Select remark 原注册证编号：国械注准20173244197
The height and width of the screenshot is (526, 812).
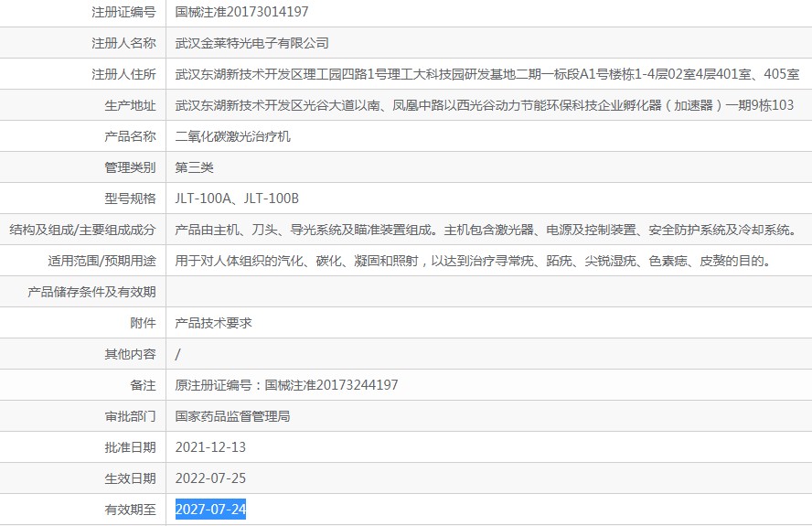tap(287, 385)
